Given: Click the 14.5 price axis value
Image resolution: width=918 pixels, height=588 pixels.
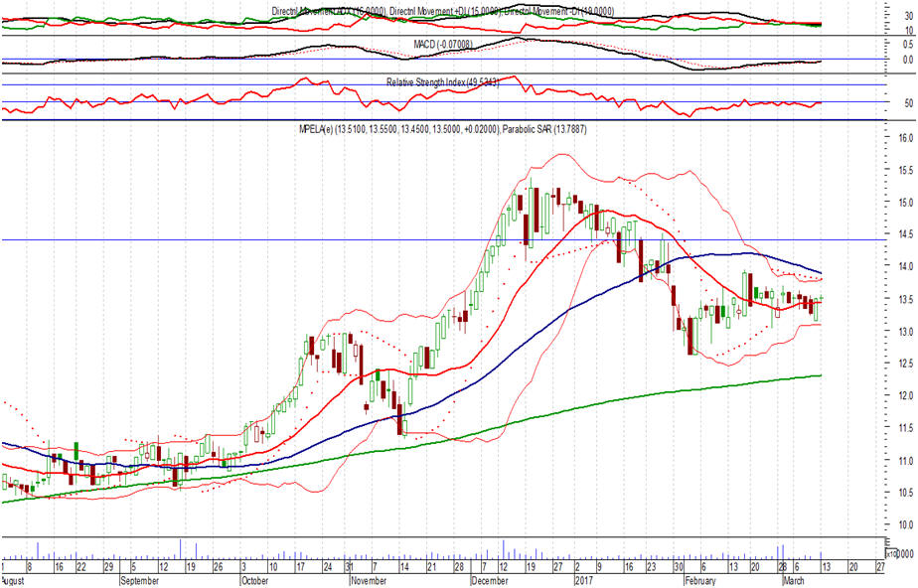Looking at the screenshot, I should pyautogui.click(x=906, y=234).
